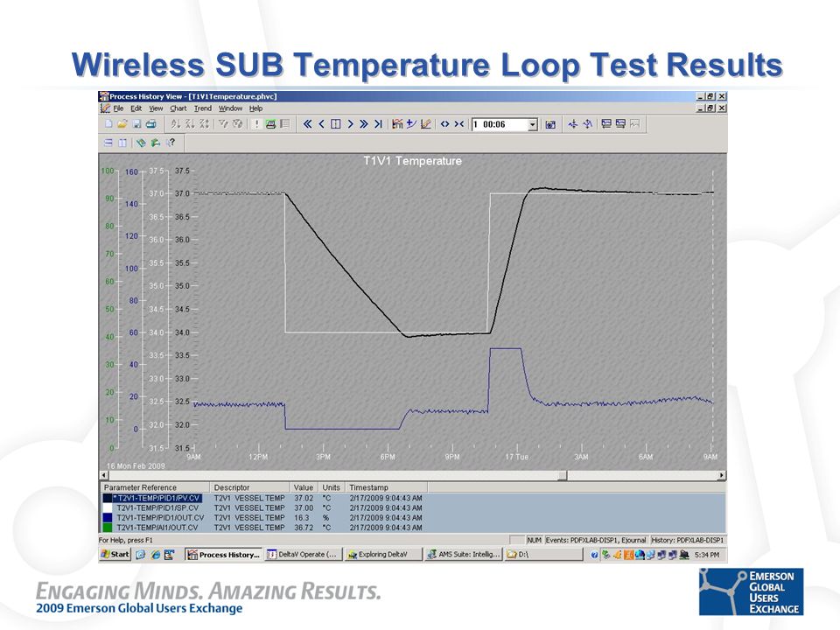840x630 pixels.
Task: Switch to DeltaV Operate taskbar button
Action: (x=303, y=555)
